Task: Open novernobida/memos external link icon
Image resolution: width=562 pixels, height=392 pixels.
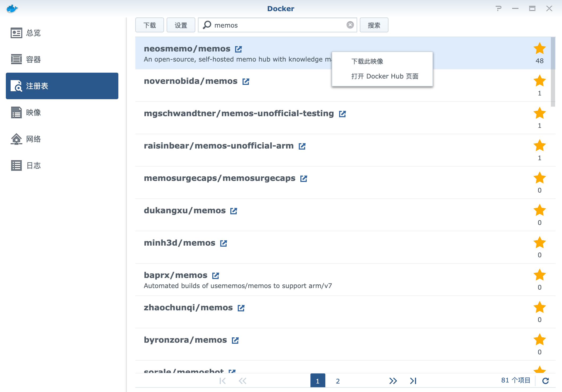Action: pos(246,81)
